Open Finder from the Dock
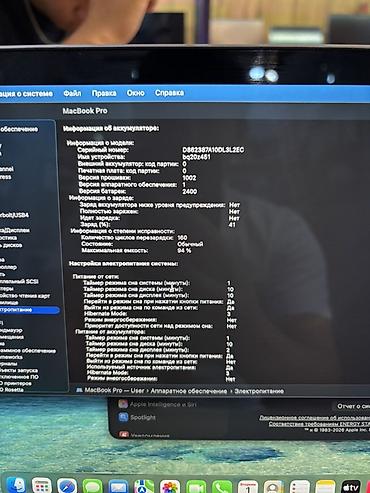The image size is (370, 493). click(x=16, y=486)
